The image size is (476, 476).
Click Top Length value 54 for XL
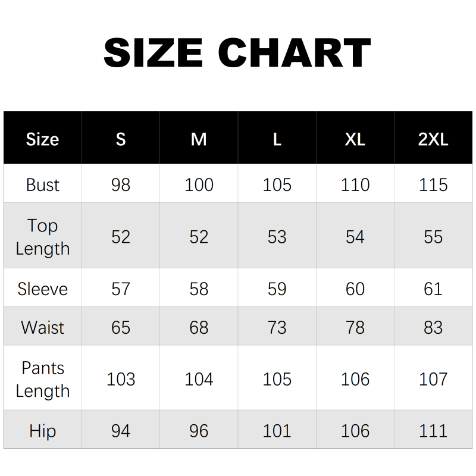355,237
